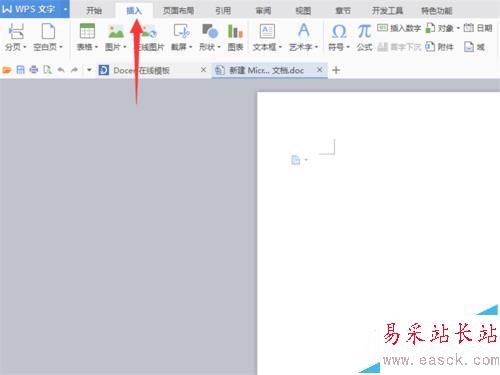
Task: Click the 截屏 screenshot icon
Action: [181, 31]
